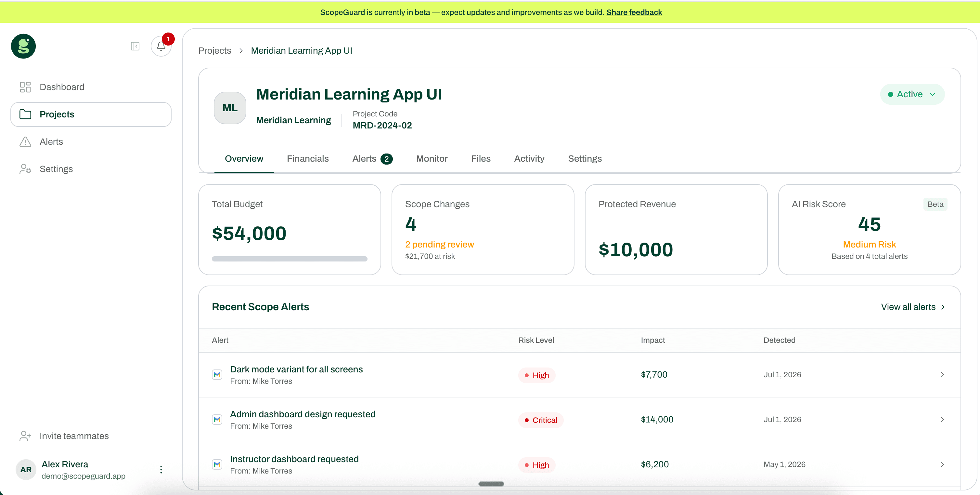Click the sidebar Settings user-gear icon
Screen dimensions: 980x495
(x=25, y=169)
